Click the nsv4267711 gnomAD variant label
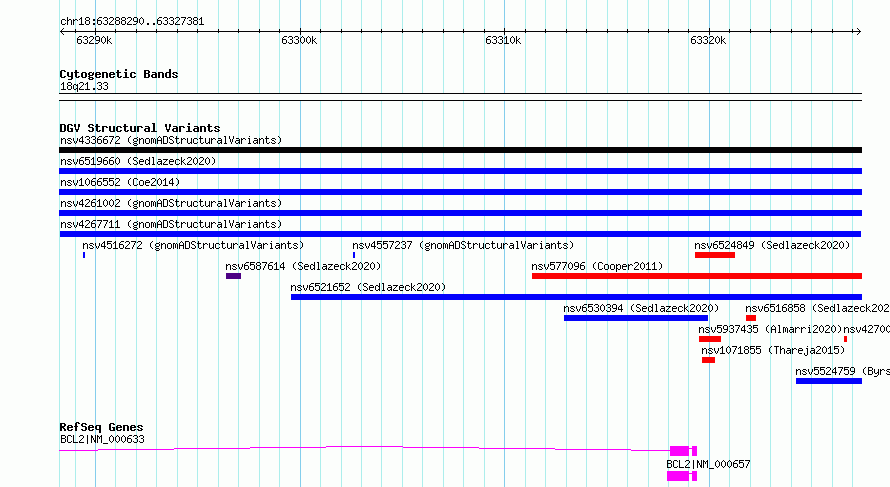The width and height of the screenshot is (890, 487). tap(171, 224)
